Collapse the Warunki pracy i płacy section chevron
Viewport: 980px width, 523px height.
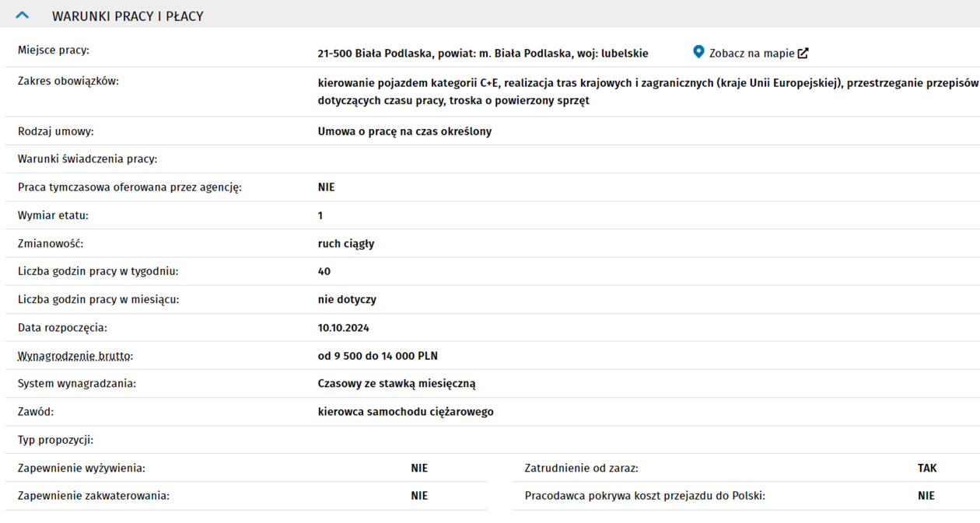pos(23,16)
